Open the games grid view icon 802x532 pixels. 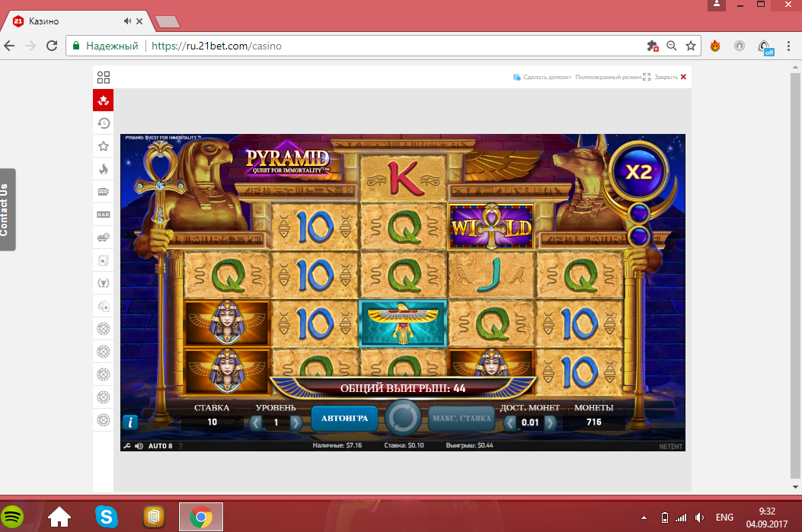point(104,77)
